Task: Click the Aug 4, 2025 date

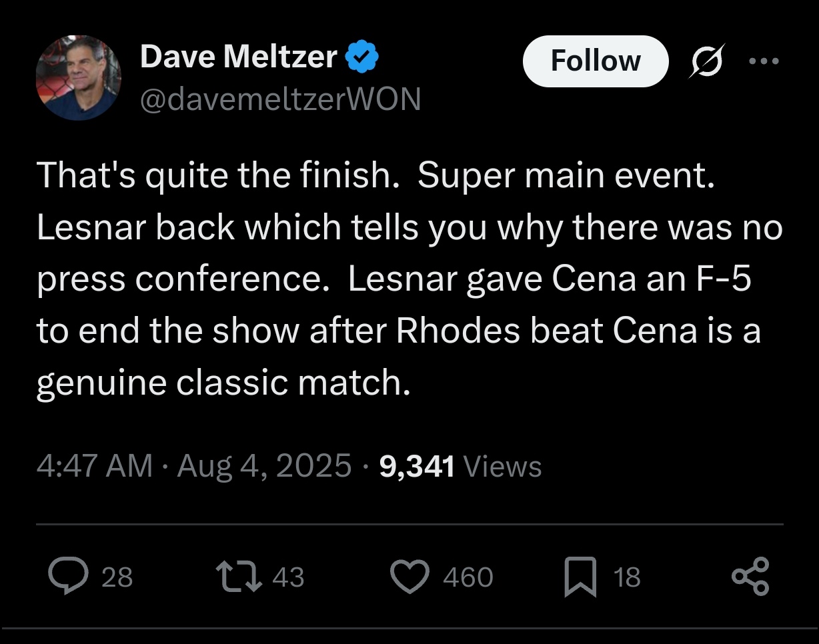Action: pos(264,465)
